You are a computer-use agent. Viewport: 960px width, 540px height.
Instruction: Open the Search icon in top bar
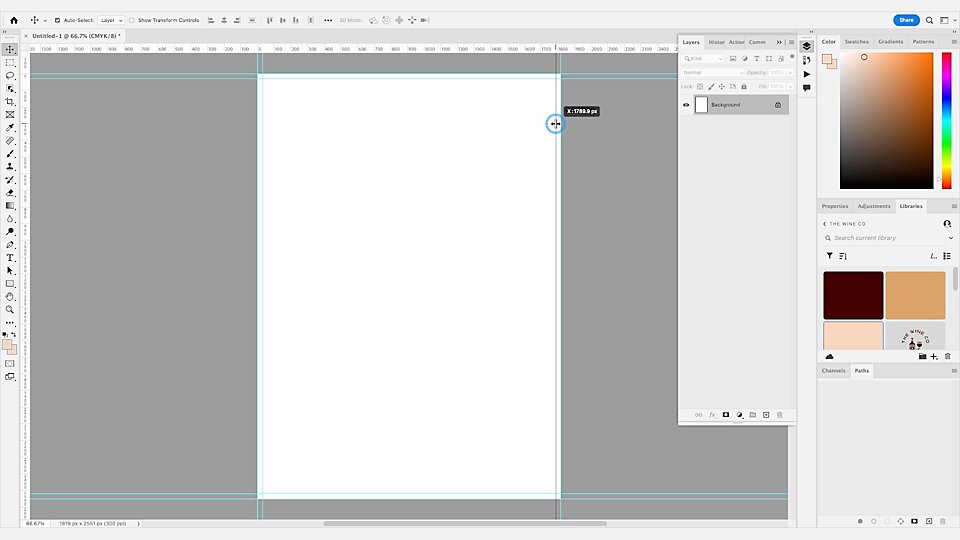coord(929,20)
